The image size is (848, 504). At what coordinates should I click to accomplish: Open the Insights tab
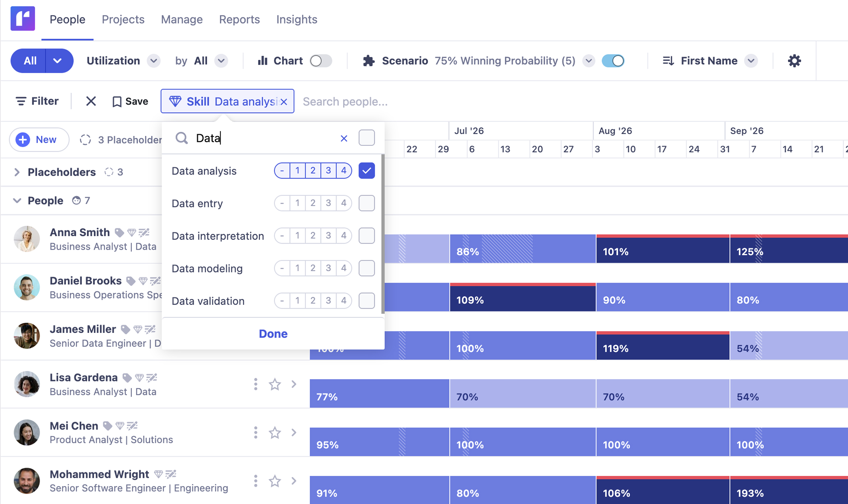297,19
